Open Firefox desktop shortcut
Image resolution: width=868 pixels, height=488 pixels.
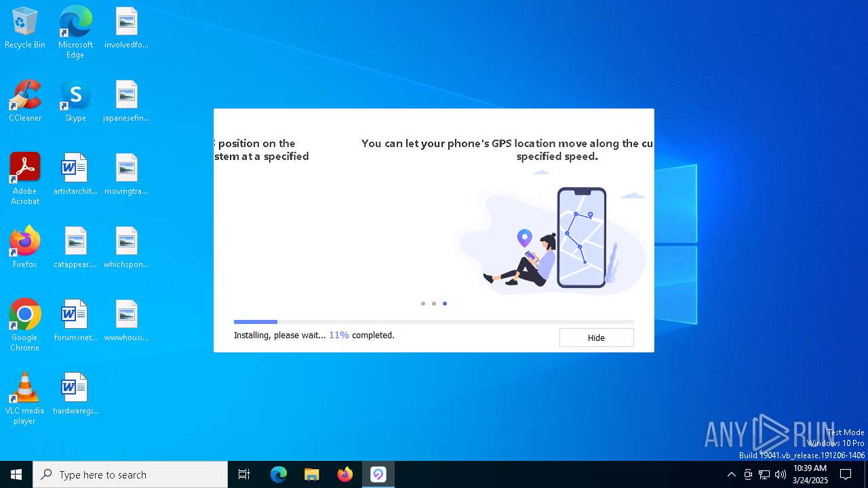pyautogui.click(x=25, y=248)
